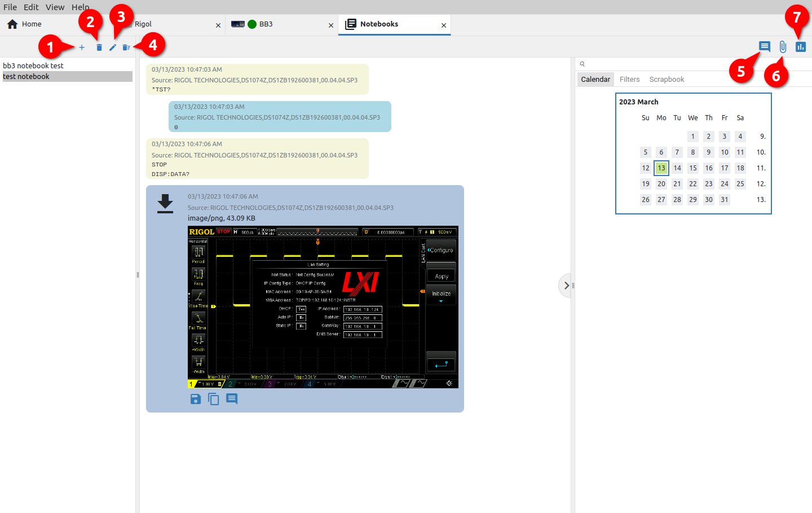Save the screenshot with floppy disk icon
This screenshot has width=812, height=513.
click(x=196, y=399)
